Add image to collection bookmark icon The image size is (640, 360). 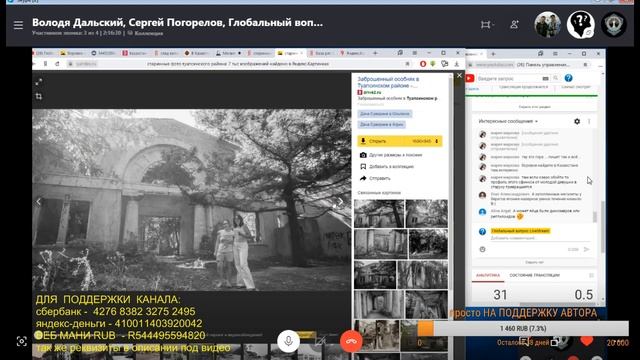[363, 167]
